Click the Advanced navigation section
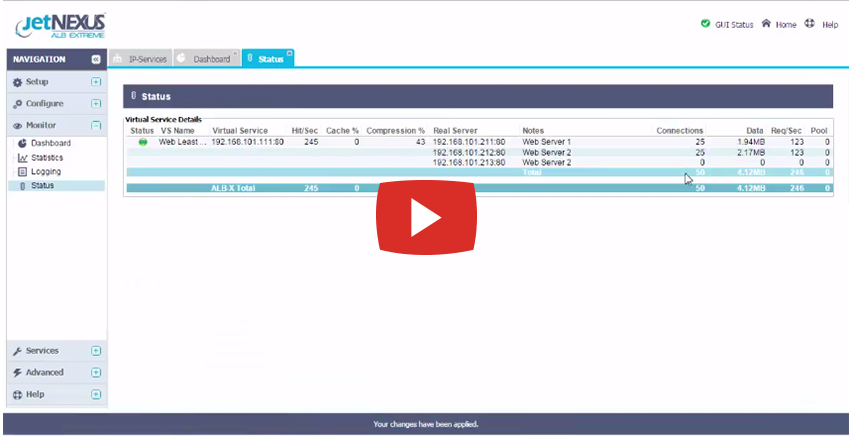This screenshot has height=436, width=853. [57, 373]
